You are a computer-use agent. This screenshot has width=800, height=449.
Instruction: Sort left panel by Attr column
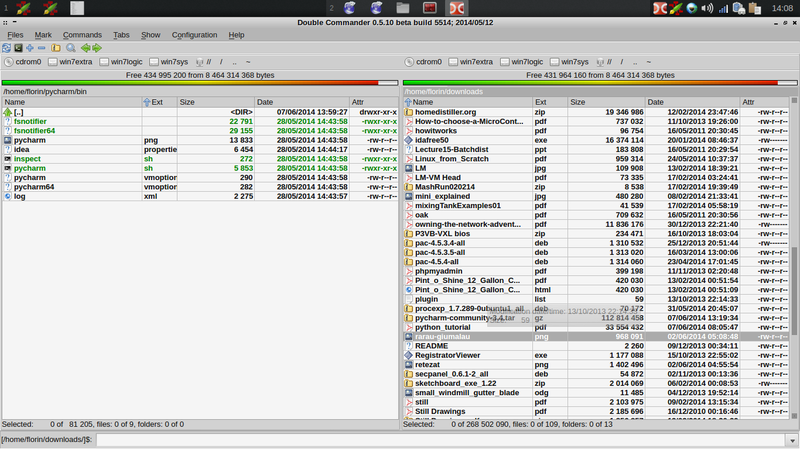pyautogui.click(x=373, y=102)
